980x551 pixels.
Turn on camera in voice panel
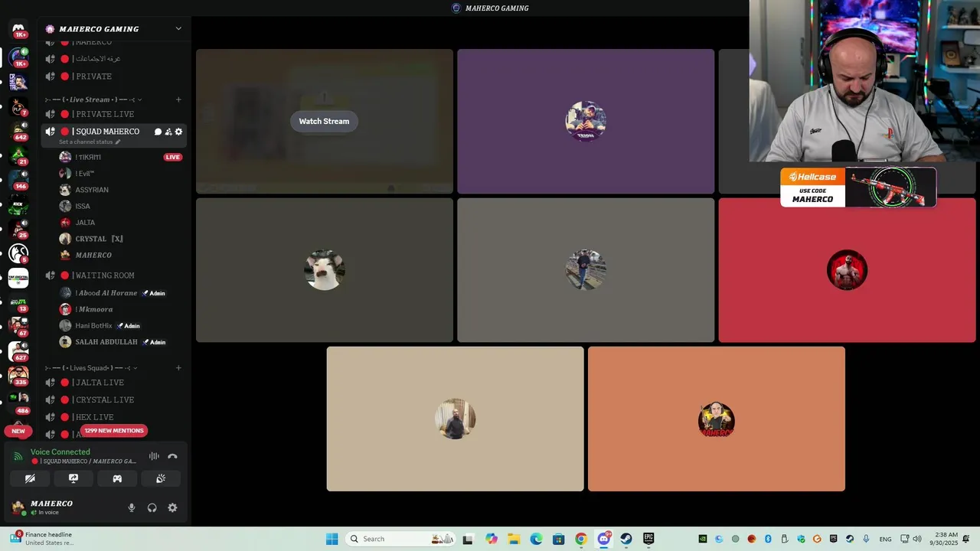tap(30, 478)
